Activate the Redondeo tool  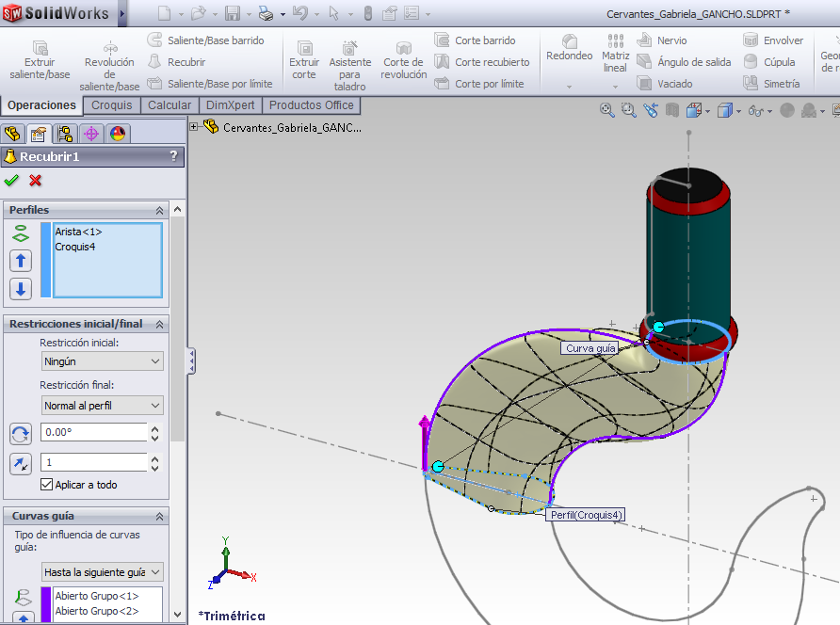(569, 49)
